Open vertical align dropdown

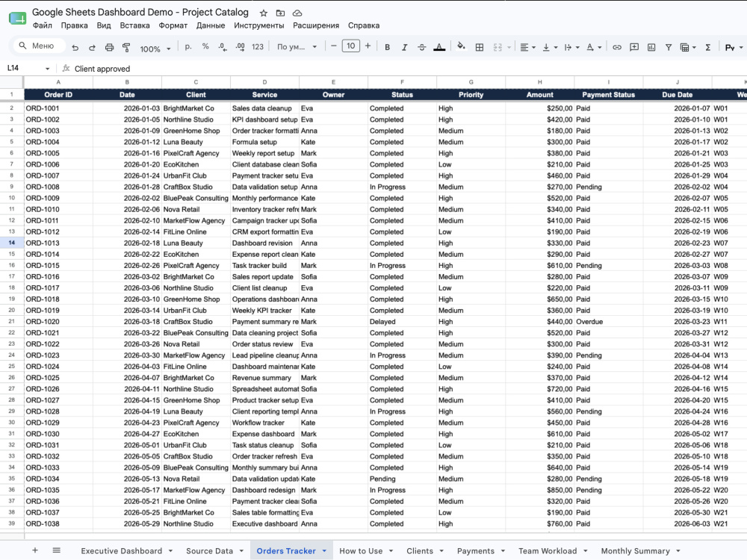pyautogui.click(x=551, y=47)
